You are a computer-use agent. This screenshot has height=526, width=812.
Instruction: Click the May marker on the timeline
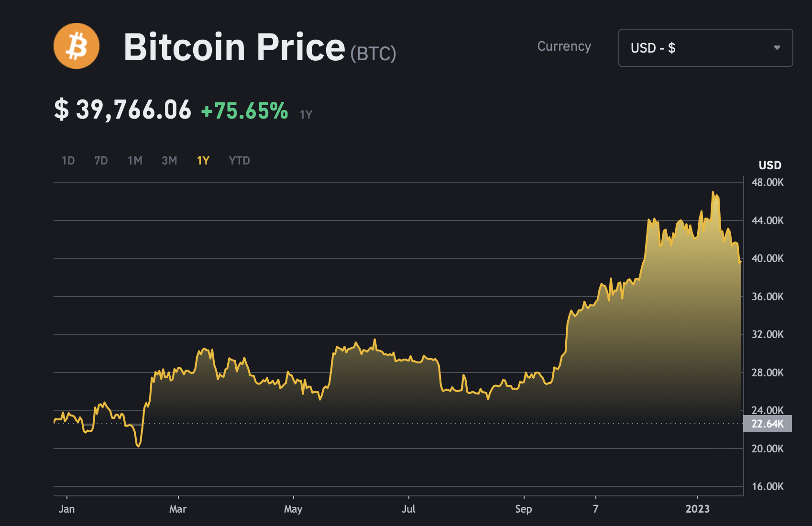coord(293,509)
